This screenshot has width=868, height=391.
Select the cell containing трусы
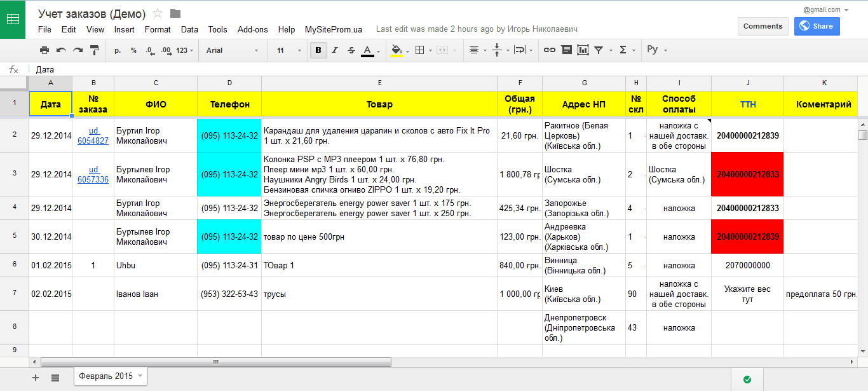pyautogui.click(x=379, y=294)
